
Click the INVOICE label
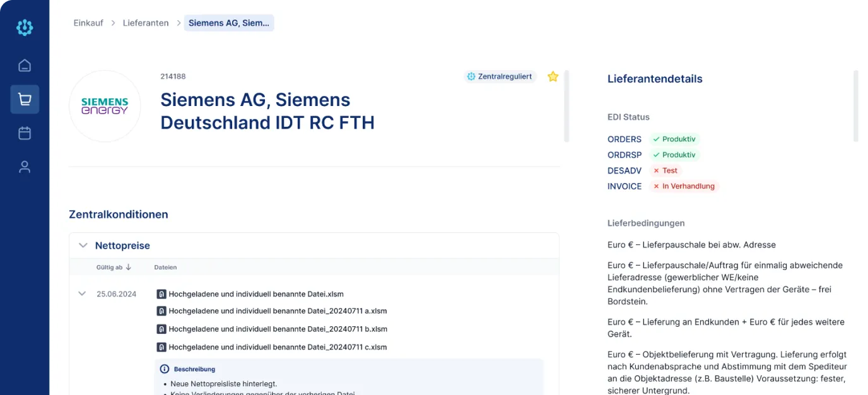point(625,186)
